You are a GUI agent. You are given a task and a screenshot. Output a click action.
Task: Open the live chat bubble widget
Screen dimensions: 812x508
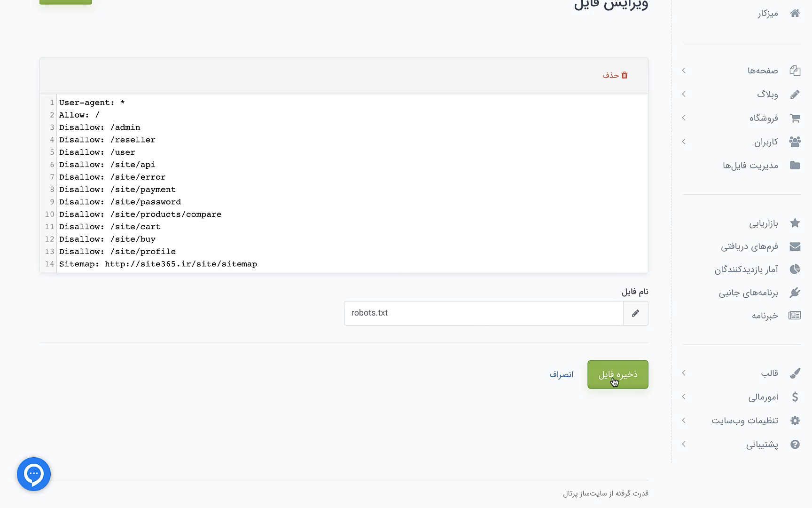[34, 474]
